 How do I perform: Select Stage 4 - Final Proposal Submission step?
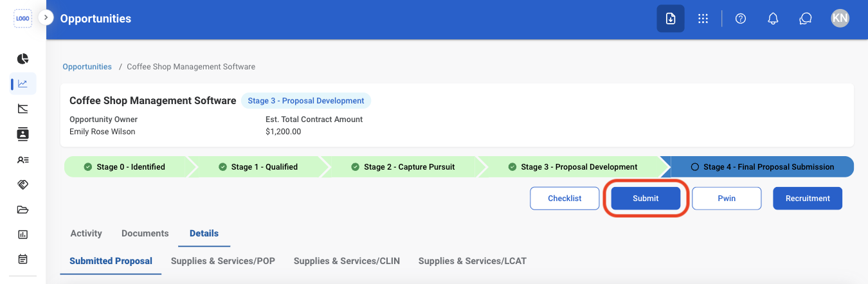(x=762, y=166)
